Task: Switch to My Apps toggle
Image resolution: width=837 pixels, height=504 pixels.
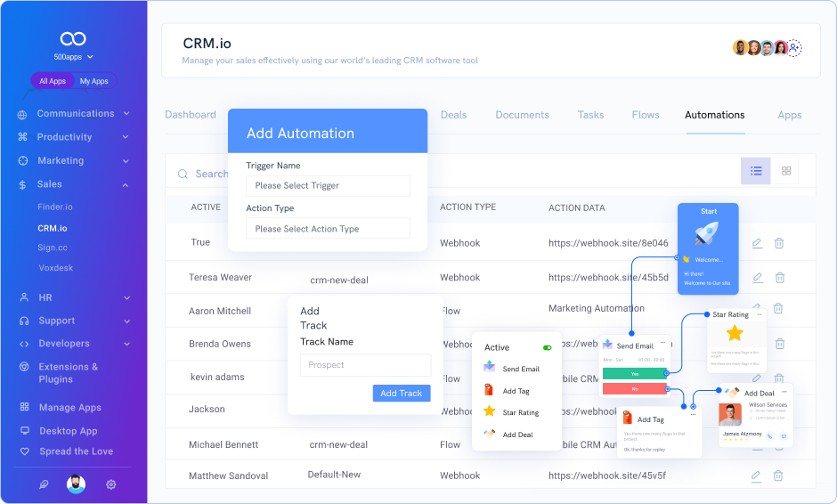Action: 94,81
